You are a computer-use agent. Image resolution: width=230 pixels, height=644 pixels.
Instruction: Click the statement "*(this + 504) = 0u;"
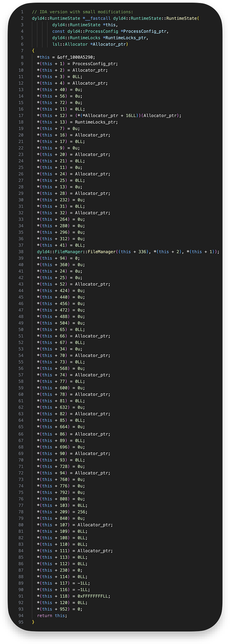pyautogui.click(x=61, y=323)
